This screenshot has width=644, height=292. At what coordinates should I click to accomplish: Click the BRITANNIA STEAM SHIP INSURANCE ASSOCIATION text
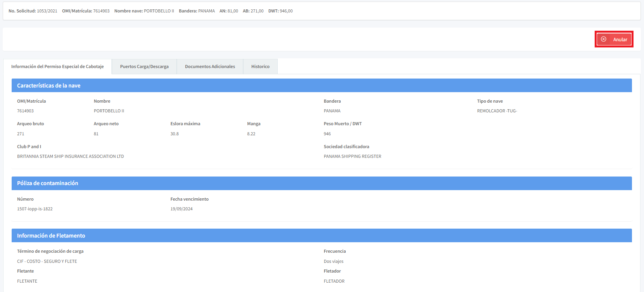coord(70,156)
